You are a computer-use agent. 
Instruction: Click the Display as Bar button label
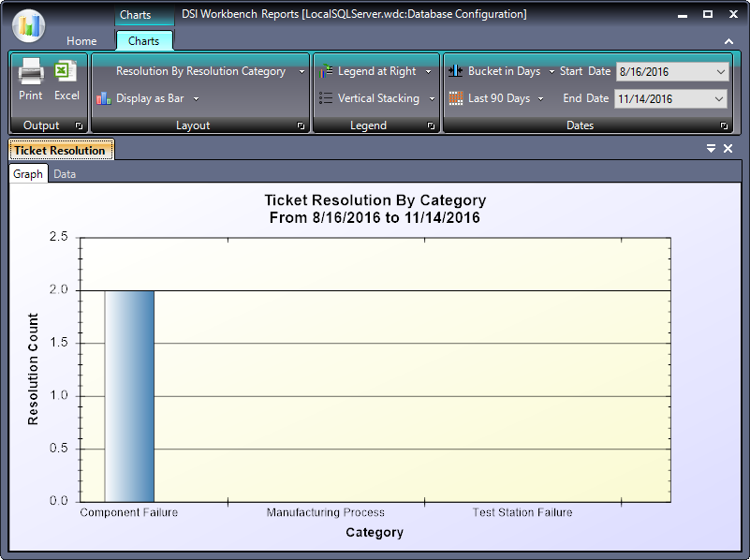150,98
